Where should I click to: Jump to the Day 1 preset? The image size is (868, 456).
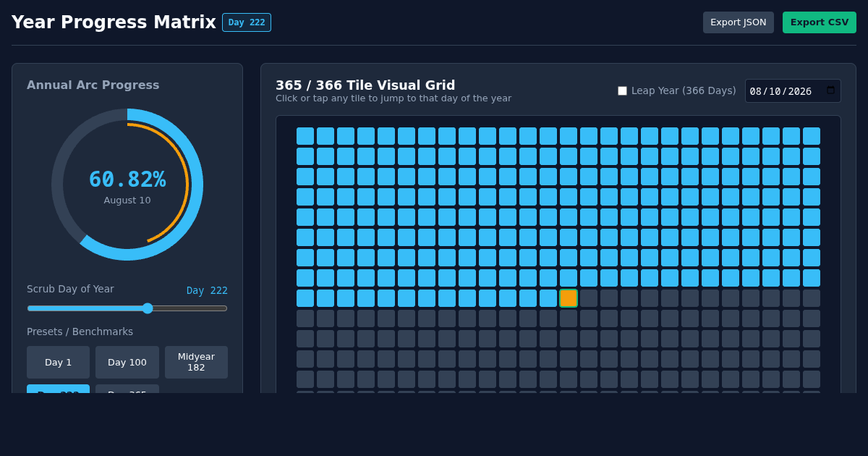[x=59, y=362]
